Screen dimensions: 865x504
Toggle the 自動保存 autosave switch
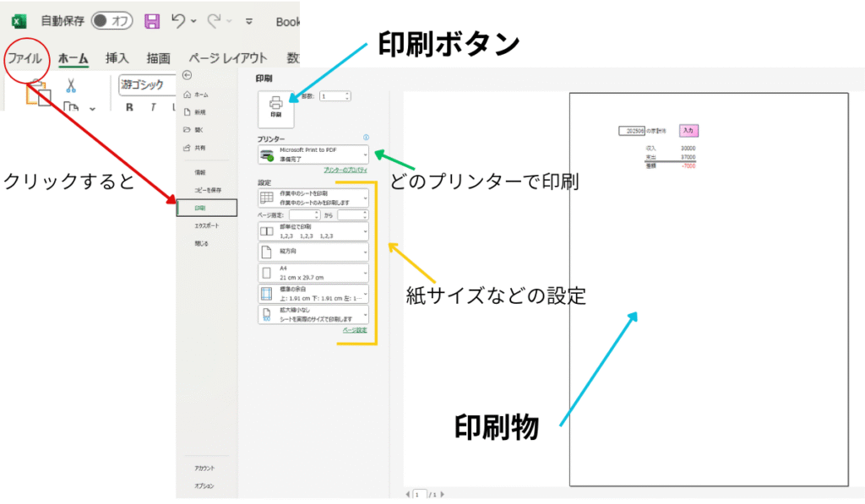click(112, 21)
